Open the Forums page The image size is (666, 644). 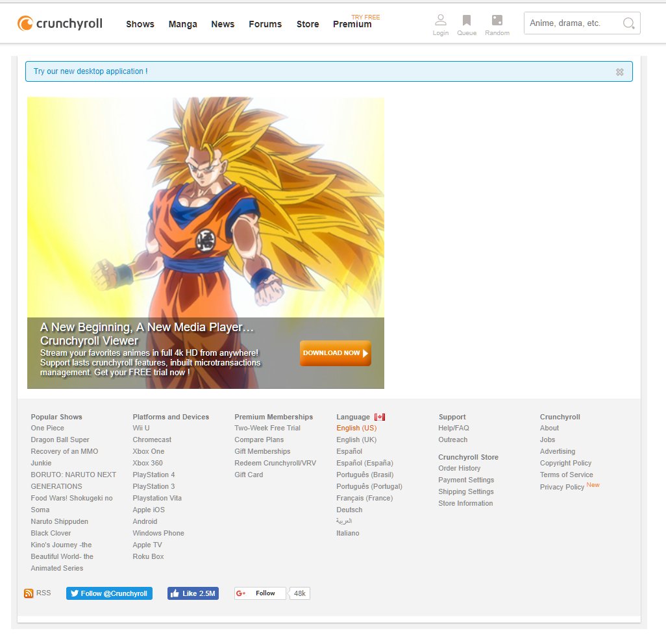click(x=265, y=24)
